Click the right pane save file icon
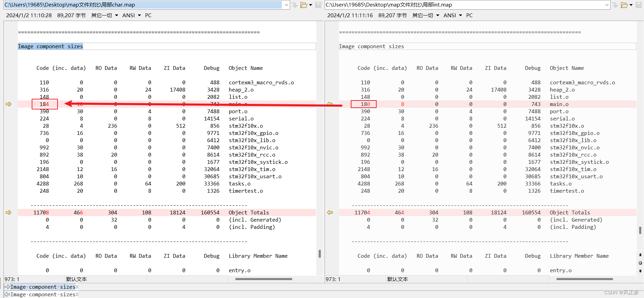Viewport: 644px width, 298px height. point(639,5)
